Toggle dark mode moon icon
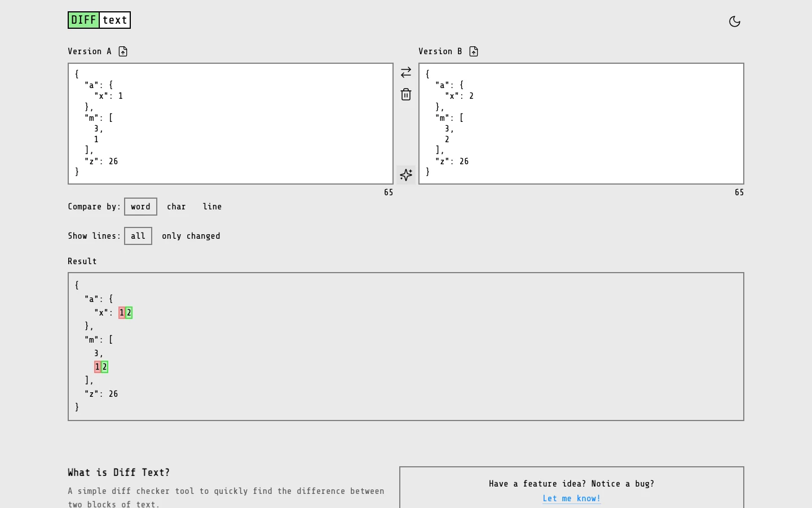The image size is (812, 508). [735, 21]
